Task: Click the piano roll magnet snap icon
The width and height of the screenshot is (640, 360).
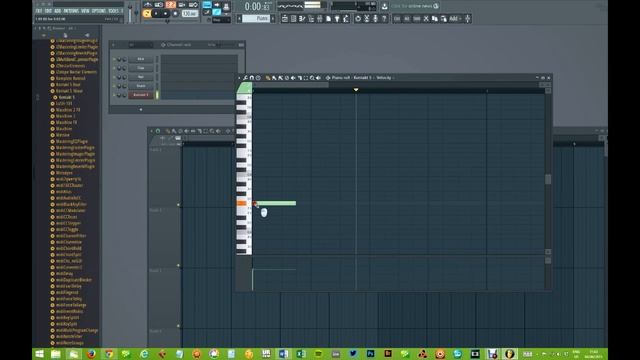Action: tap(252, 78)
